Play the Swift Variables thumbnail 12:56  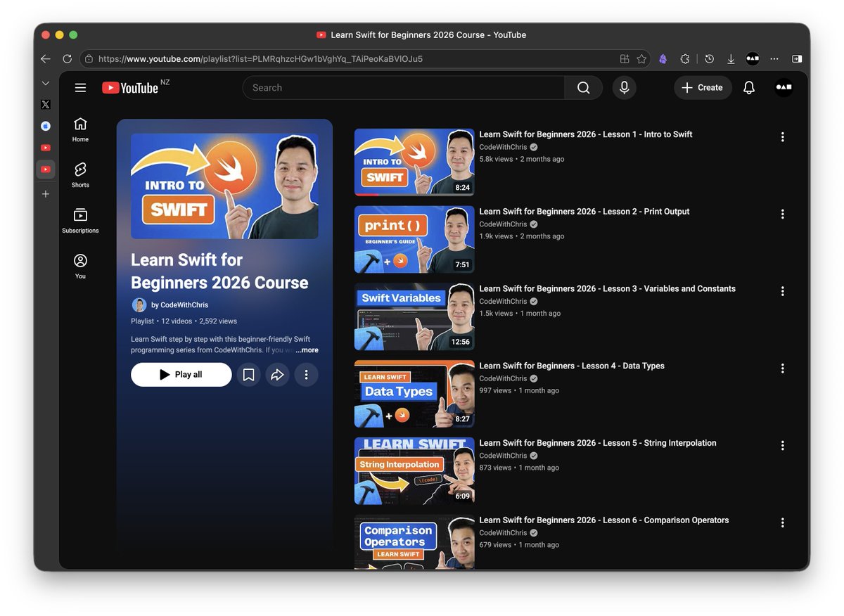[x=414, y=316]
